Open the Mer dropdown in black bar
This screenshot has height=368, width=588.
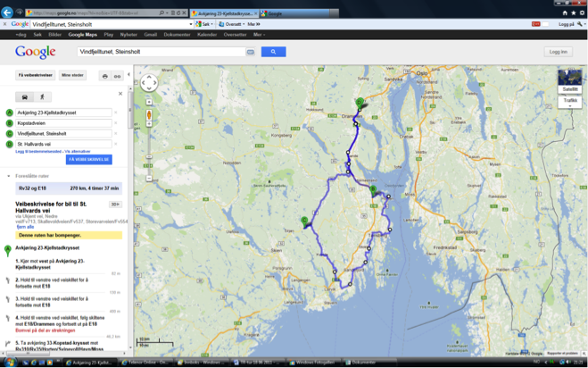(259, 35)
